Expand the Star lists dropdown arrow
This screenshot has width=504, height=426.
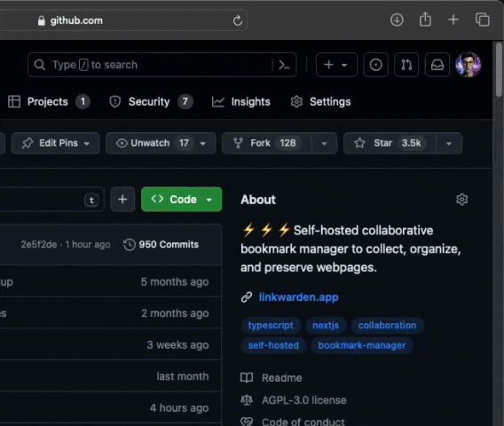[x=449, y=144]
